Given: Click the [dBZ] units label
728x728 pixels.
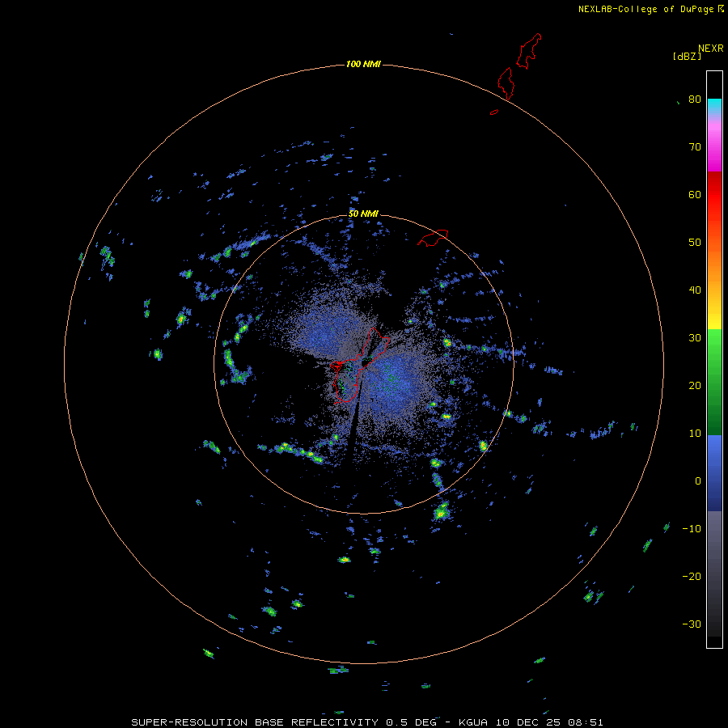Looking at the screenshot, I should click(x=687, y=57).
